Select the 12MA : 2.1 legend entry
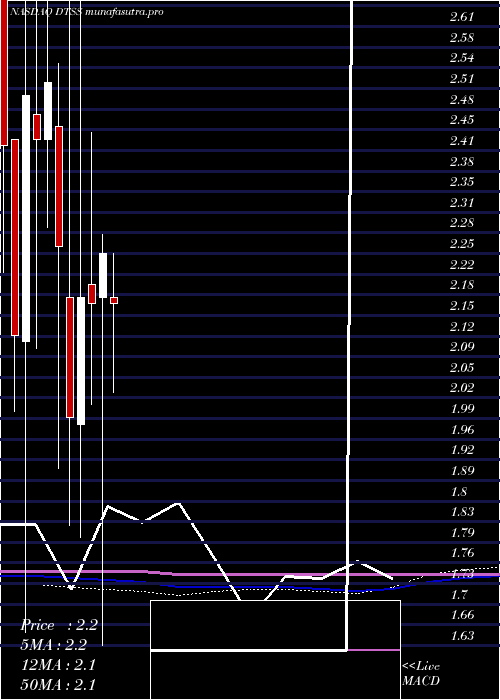 [x=58, y=664]
